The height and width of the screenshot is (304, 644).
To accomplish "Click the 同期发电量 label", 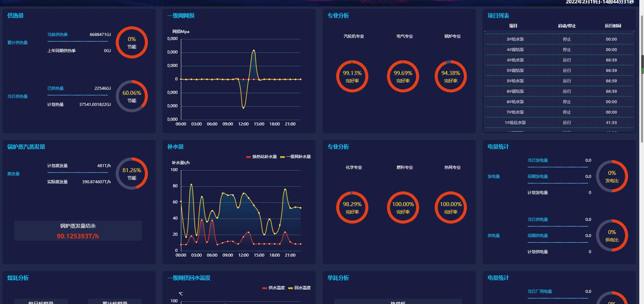I will 538,177.
